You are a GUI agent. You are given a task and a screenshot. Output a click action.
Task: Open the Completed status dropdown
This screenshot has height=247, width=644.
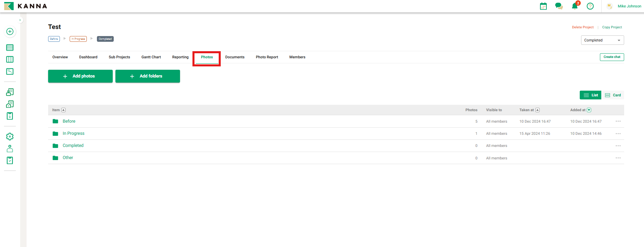click(602, 40)
